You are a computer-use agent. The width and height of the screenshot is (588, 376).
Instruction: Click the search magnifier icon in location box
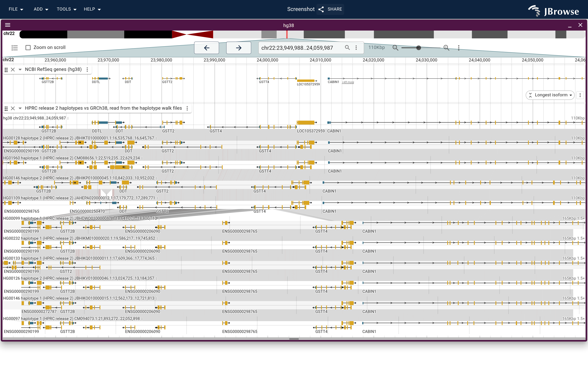(x=347, y=47)
